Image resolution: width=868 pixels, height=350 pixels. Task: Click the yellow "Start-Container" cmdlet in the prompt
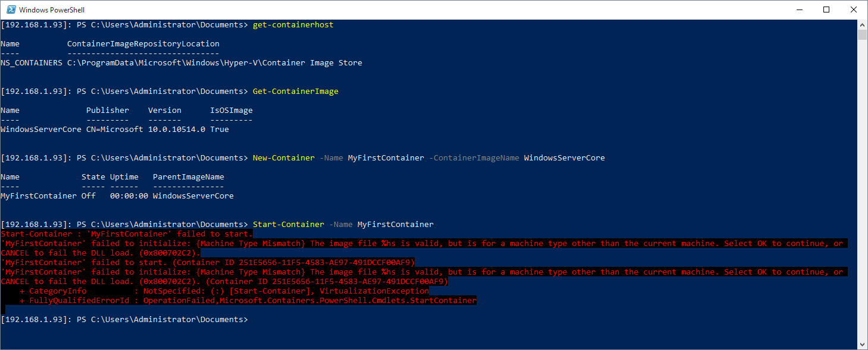tap(289, 225)
